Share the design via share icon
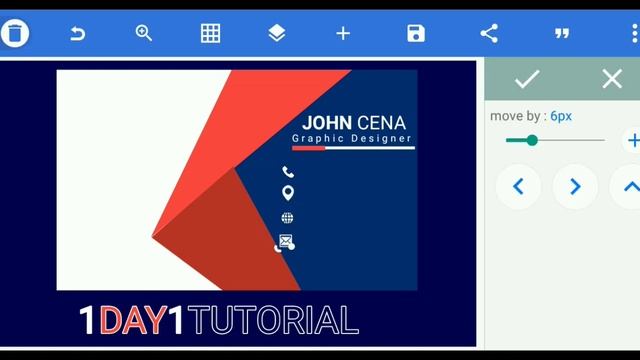Screen dimensions: 640x360 point(489,33)
